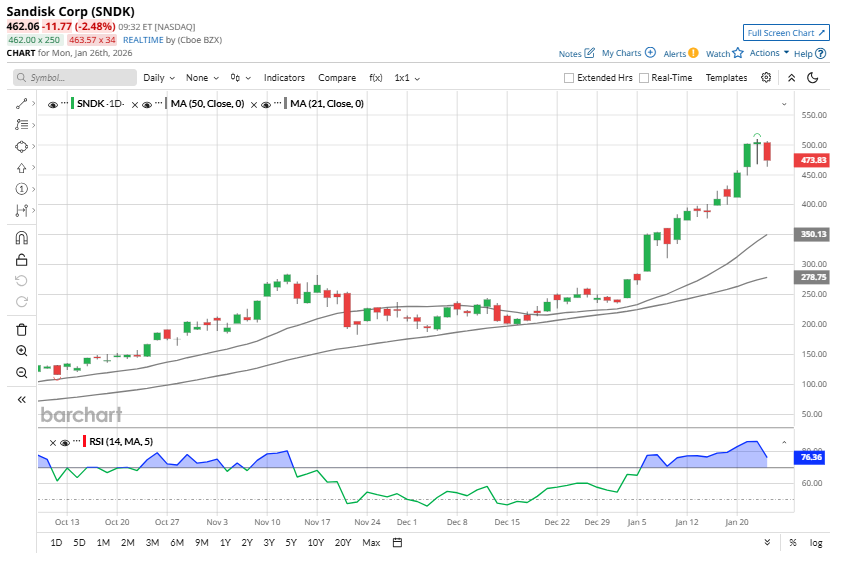This screenshot has width=844, height=572.
Task: Select the trend line drawing tool
Action: (x=21, y=104)
